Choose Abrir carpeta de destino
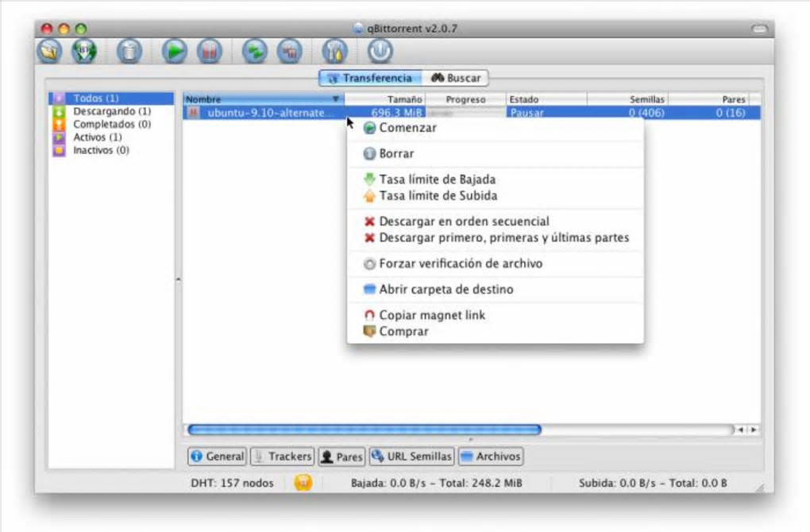 496,289
